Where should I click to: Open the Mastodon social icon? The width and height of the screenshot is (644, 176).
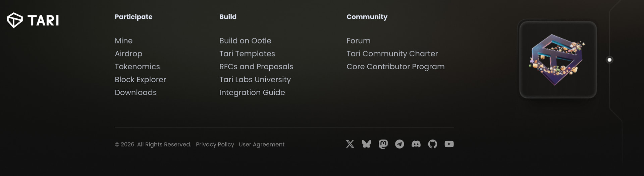(x=383, y=144)
